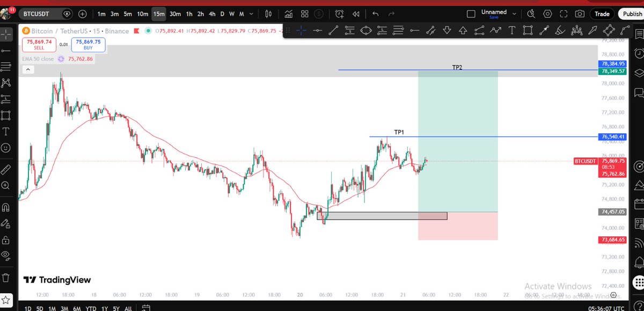Switch to 5m timeframe

point(128,14)
